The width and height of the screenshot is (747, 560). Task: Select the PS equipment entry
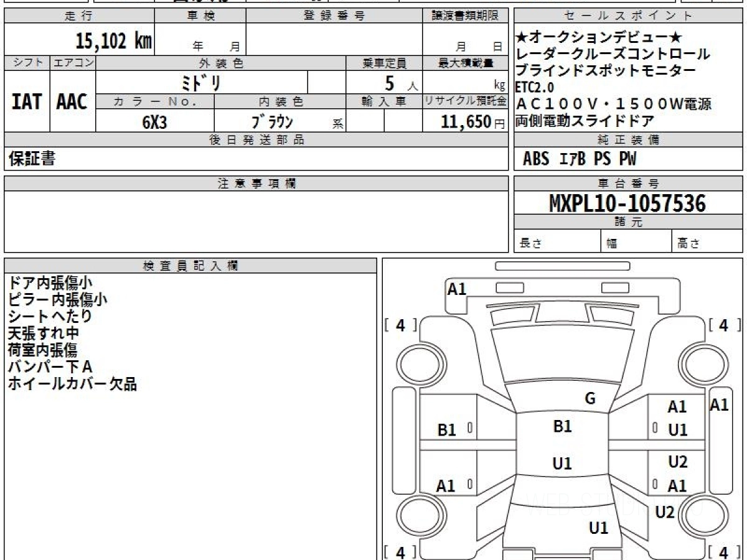603,159
